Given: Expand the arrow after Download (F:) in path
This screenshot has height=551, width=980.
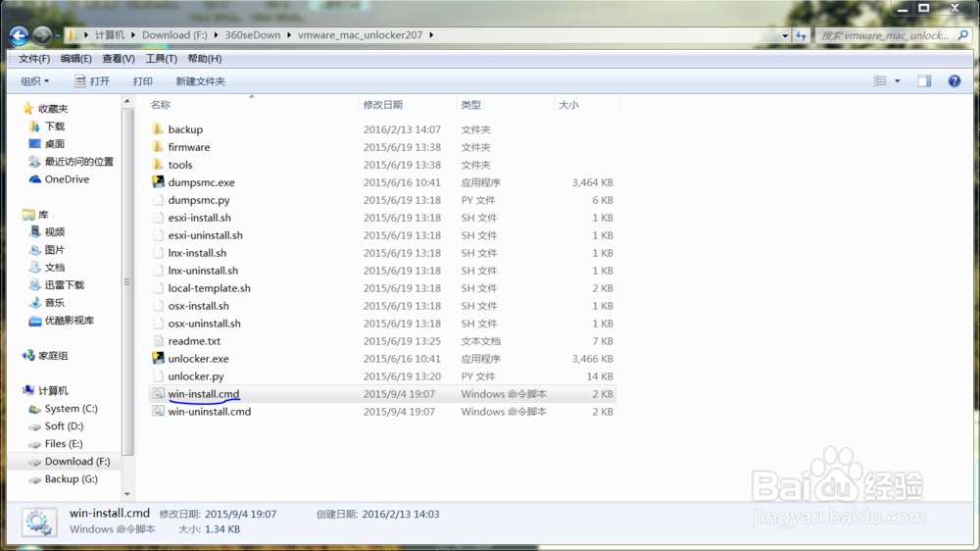Looking at the screenshot, I should pos(216,35).
